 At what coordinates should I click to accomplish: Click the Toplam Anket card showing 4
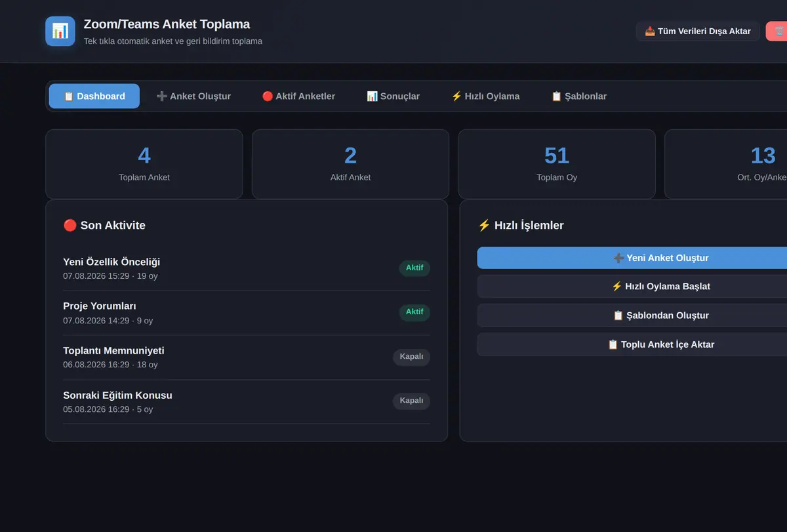coord(144,164)
